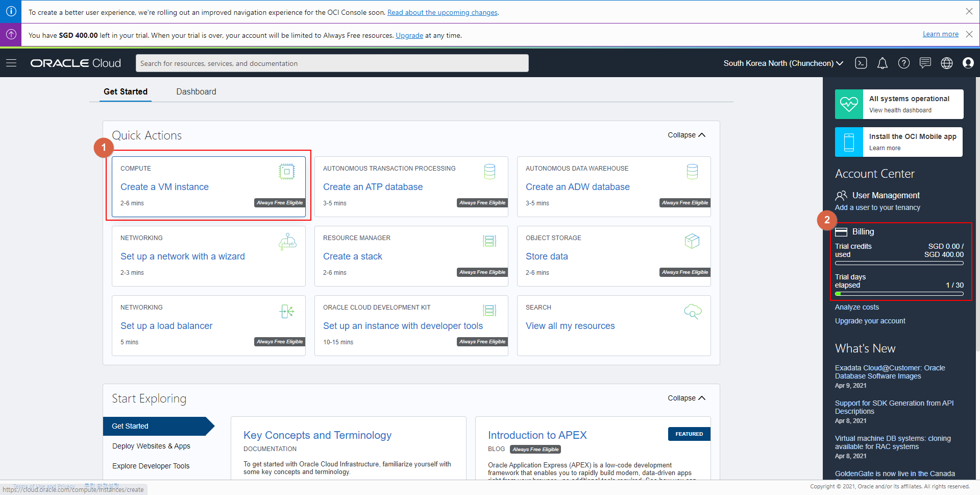Click the purple upgrade arrow icon
The width and height of the screenshot is (980, 495).
pos(11,34)
